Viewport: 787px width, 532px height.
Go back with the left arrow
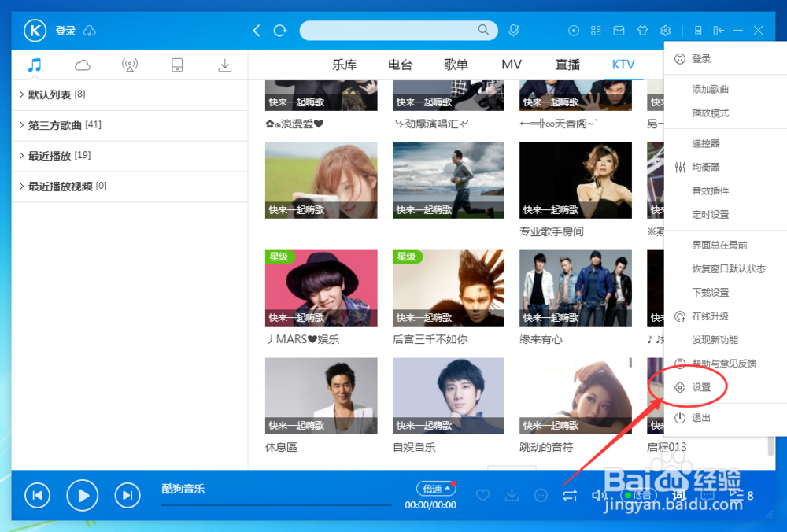click(257, 31)
